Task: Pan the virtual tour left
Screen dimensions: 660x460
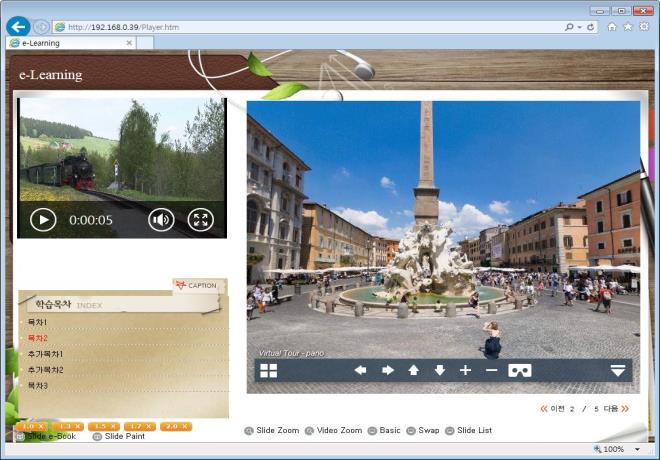Action: coord(360,370)
